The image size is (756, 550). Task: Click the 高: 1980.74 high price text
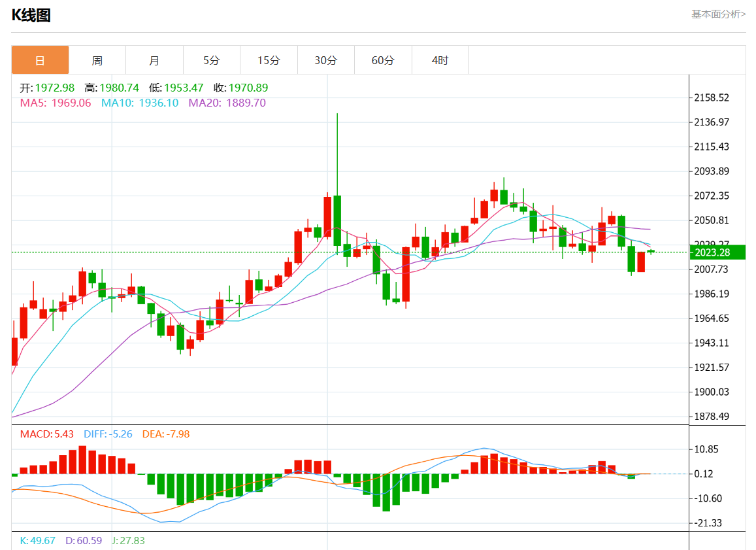tap(112, 88)
